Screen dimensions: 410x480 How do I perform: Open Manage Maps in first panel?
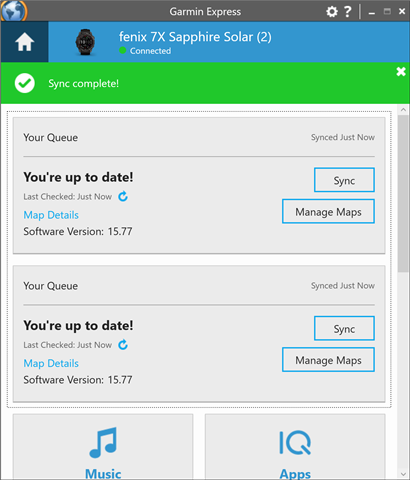point(328,211)
